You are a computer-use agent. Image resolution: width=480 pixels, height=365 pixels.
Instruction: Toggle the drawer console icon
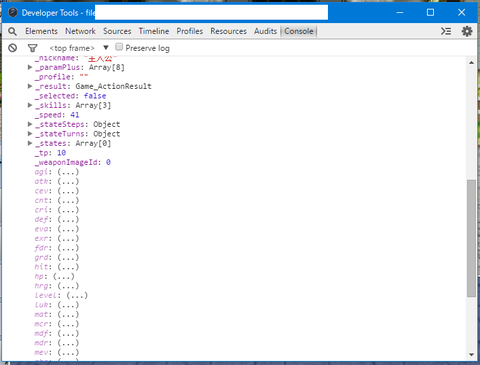coord(446,31)
